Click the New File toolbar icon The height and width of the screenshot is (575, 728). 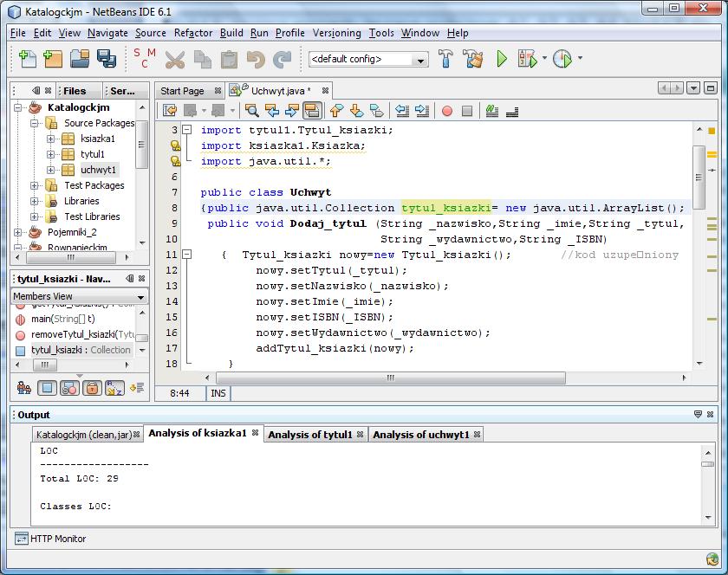[28, 59]
